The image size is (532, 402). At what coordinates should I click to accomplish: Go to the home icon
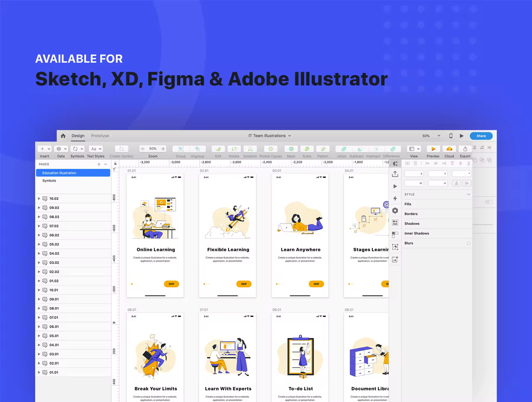(x=63, y=136)
